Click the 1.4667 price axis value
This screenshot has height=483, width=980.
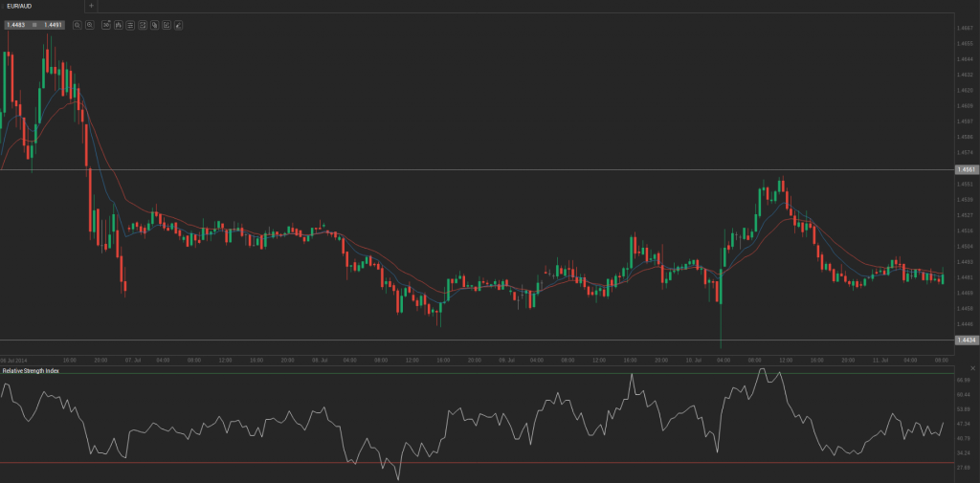[x=967, y=28]
